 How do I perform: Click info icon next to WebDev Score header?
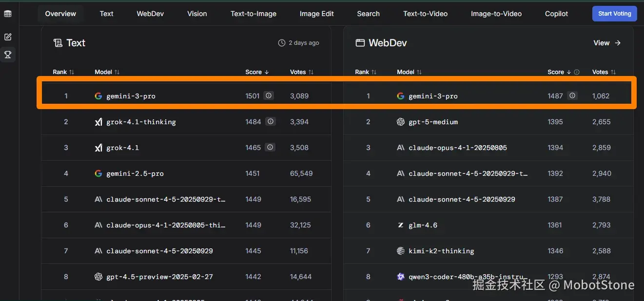pyautogui.click(x=577, y=72)
